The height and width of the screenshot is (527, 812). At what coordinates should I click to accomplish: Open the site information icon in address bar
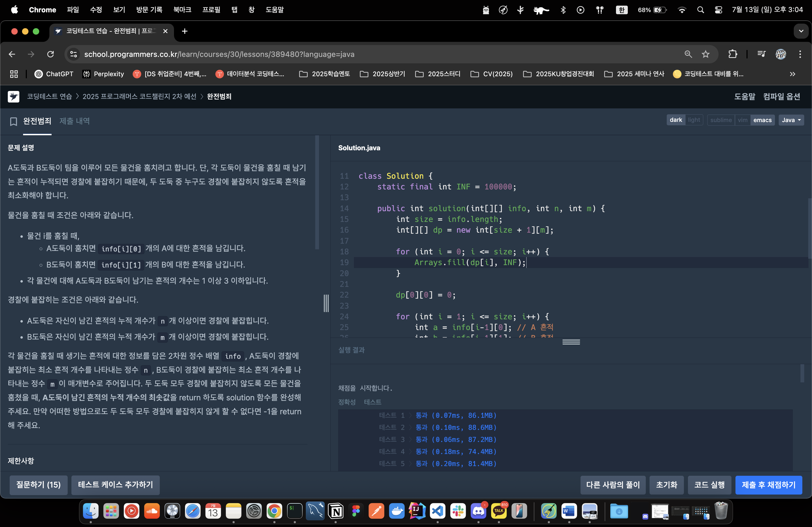click(x=73, y=54)
